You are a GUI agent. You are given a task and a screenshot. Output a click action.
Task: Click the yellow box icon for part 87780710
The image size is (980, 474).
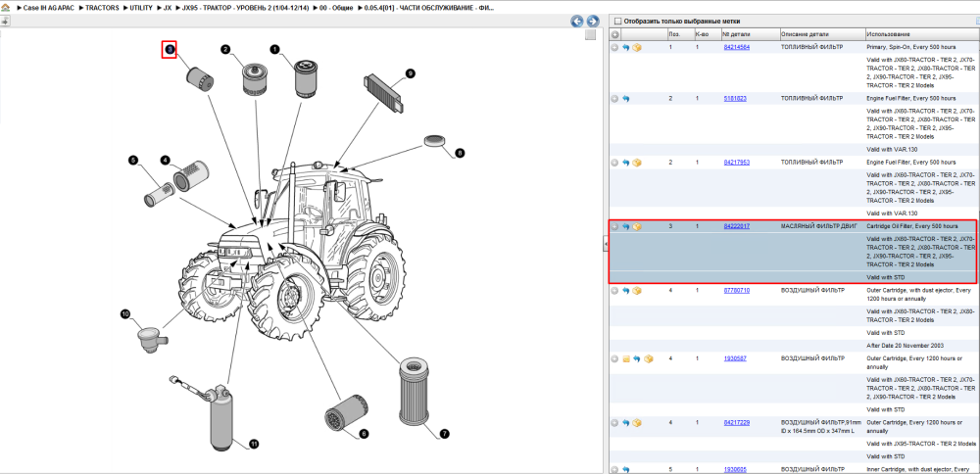tap(637, 291)
